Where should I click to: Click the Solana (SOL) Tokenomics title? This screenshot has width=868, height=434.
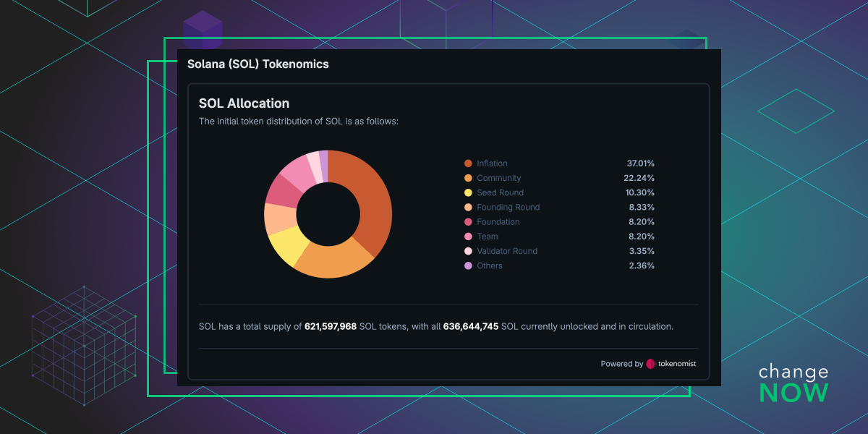258,64
